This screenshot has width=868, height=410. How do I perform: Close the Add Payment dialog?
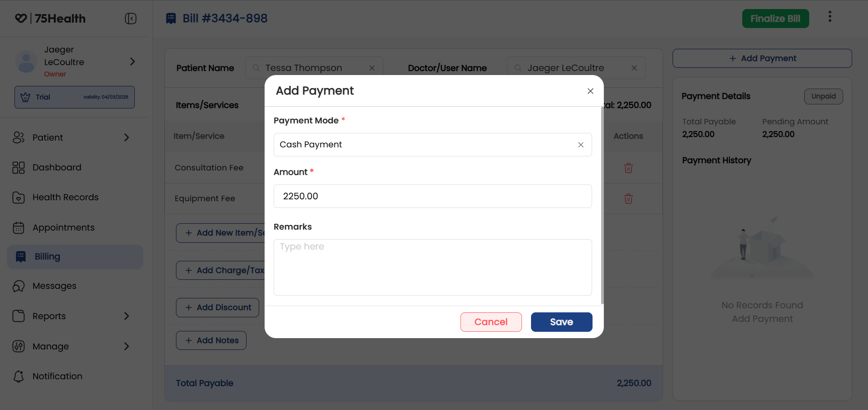pyautogui.click(x=590, y=91)
